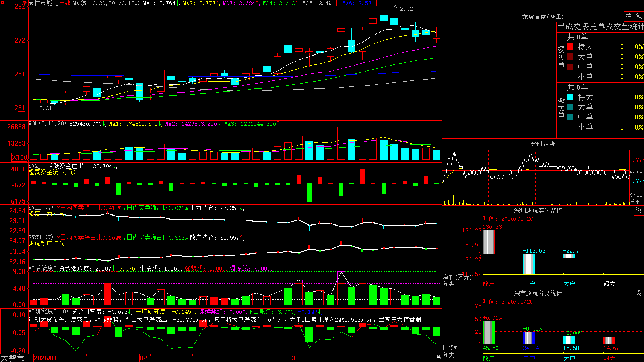This screenshot has height=362, width=644.
Task: Click the 136.23 散户 net amount bar
Action: pos(489,242)
